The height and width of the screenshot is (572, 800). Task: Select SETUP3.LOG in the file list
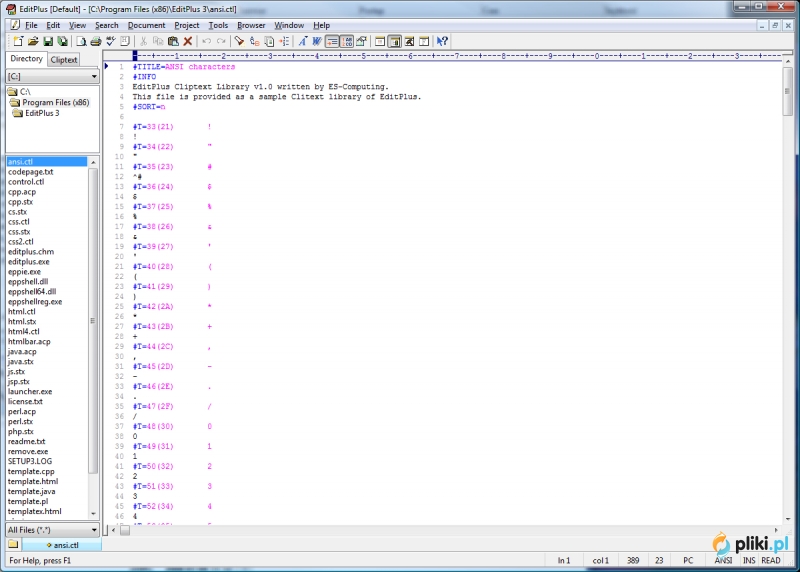pyautogui.click(x=30, y=461)
